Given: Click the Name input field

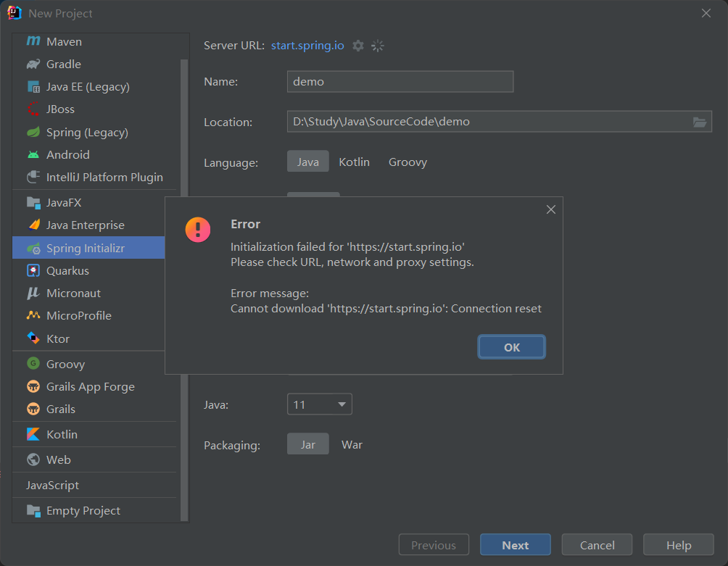Looking at the screenshot, I should 400,82.
